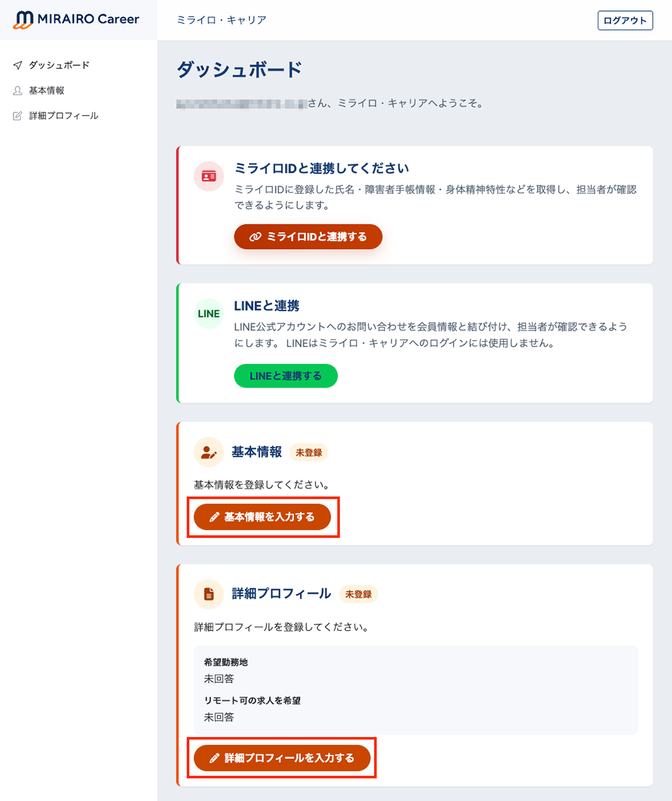The height and width of the screenshot is (801, 672).
Task: Click the 未登録 badge beside 基本情報
Action: (x=309, y=453)
